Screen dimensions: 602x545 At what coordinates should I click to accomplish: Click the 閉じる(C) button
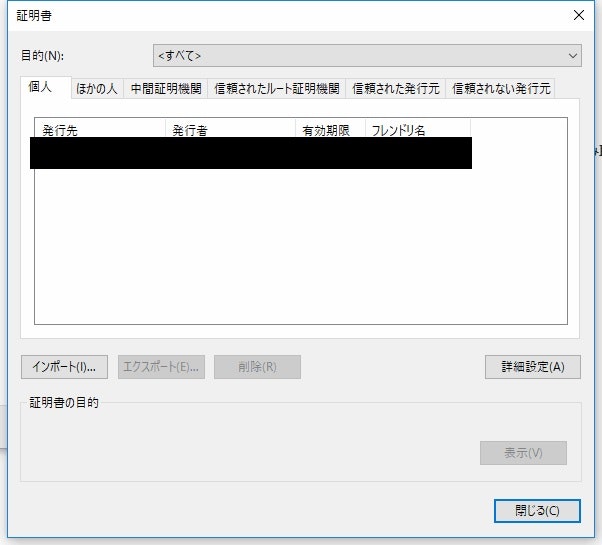(537, 511)
